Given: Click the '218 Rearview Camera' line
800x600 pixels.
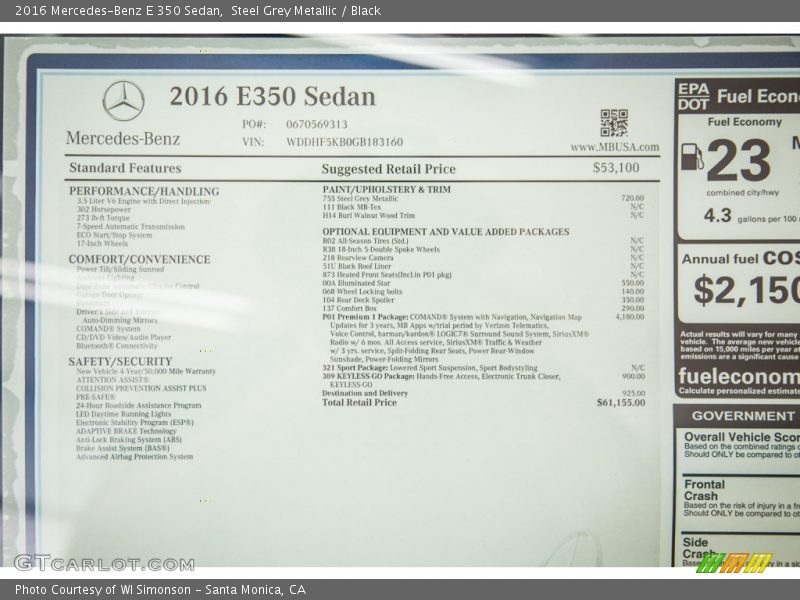Looking at the screenshot, I should tap(358, 258).
